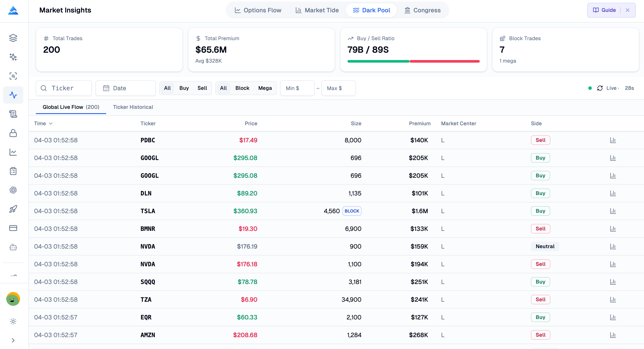Open the bot assistant icon in sidebar
Screen dimensions: 644x349
[13, 247]
